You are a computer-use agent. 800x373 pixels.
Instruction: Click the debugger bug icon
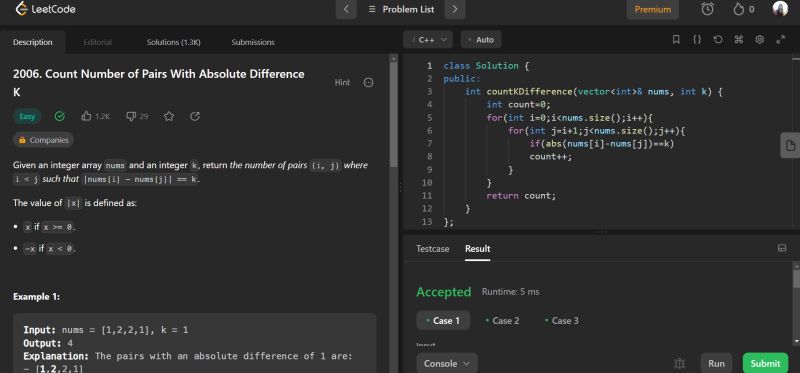pyautogui.click(x=679, y=363)
